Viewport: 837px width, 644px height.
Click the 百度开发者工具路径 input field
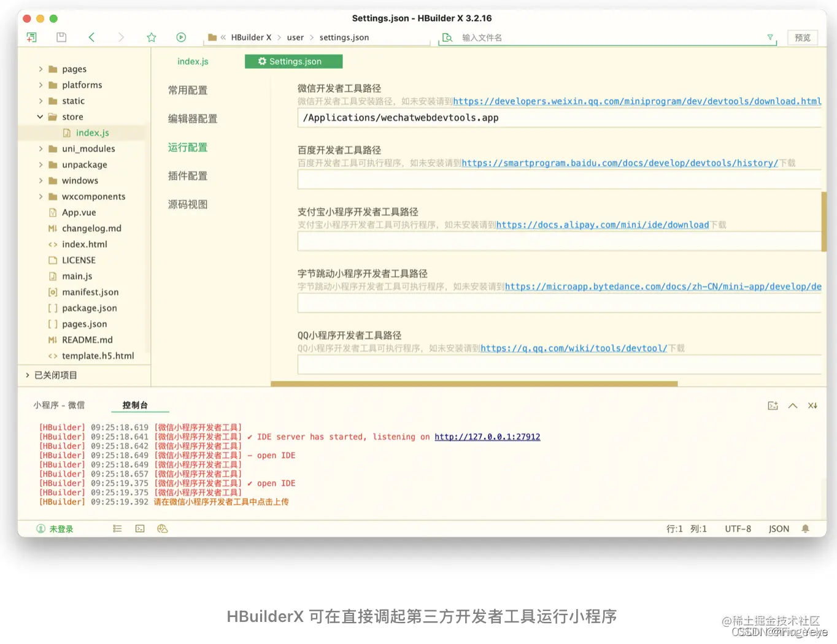pos(559,180)
